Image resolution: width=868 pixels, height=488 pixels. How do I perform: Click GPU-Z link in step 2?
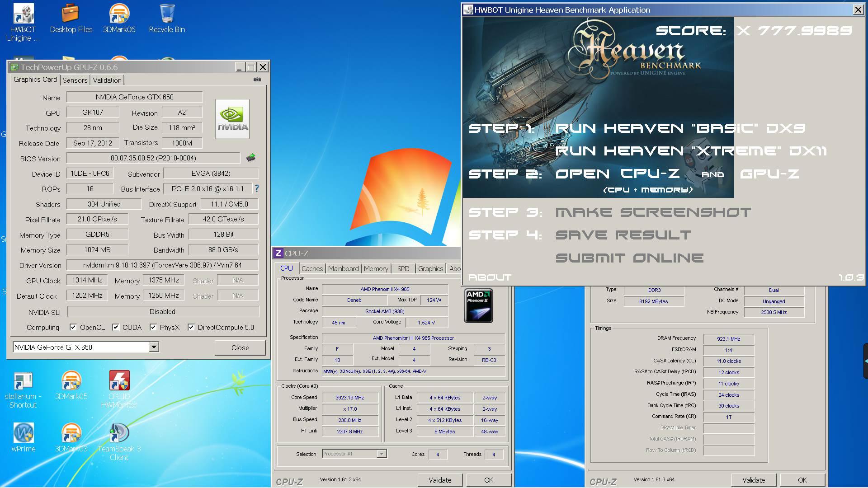click(769, 174)
